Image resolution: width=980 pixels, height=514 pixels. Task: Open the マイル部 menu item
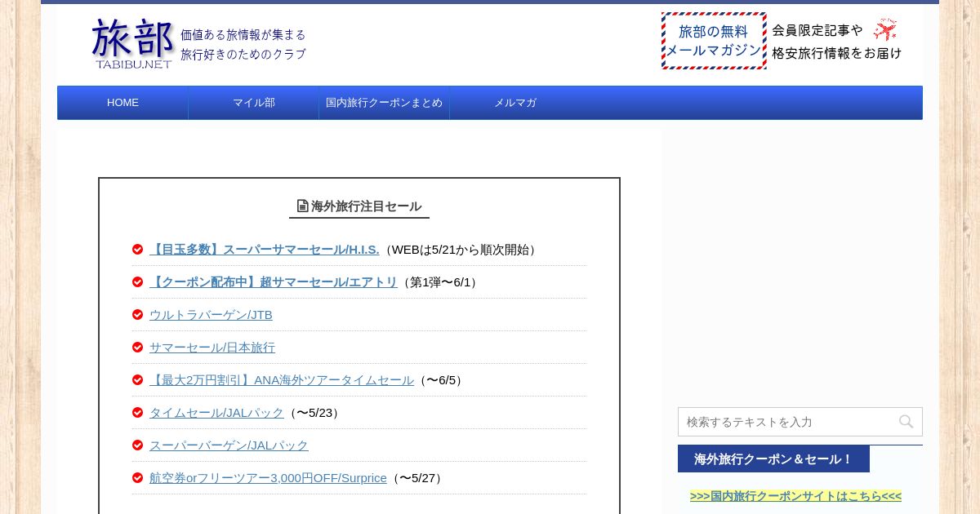tap(254, 103)
